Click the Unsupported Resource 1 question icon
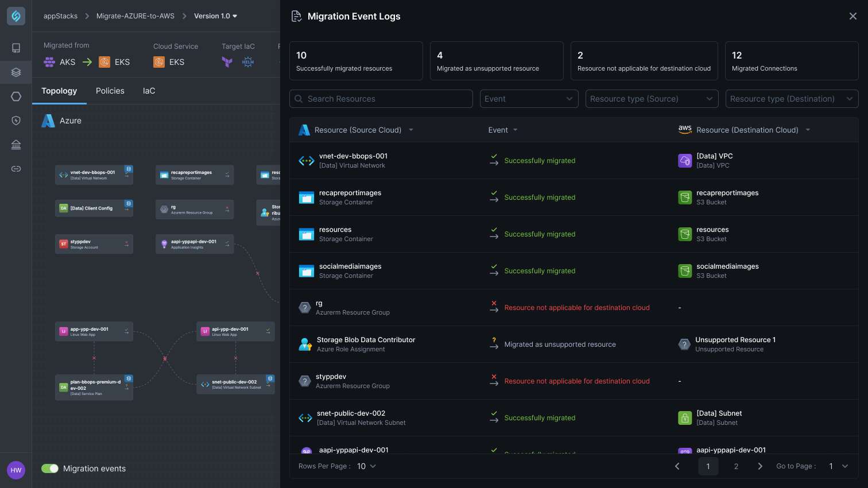The width and height of the screenshot is (868, 488). (x=684, y=344)
